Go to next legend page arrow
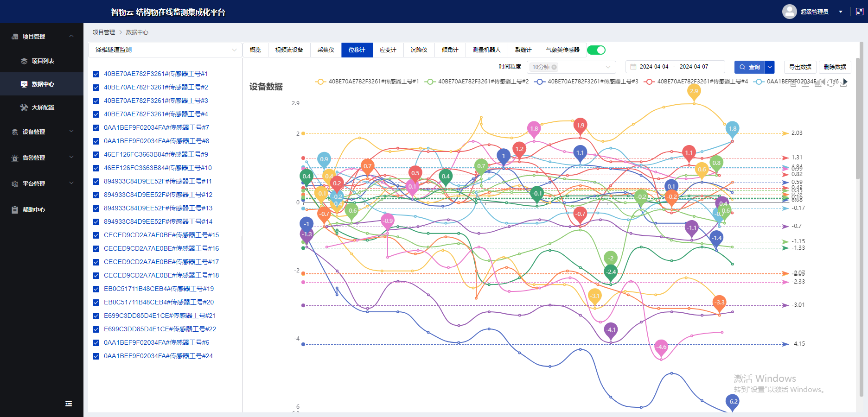The image size is (868, 417). point(845,82)
